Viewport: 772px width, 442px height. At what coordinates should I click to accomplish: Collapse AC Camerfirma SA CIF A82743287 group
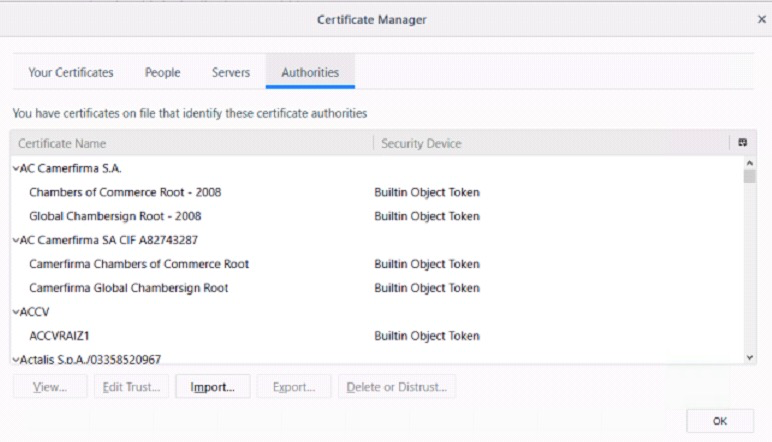point(16,240)
